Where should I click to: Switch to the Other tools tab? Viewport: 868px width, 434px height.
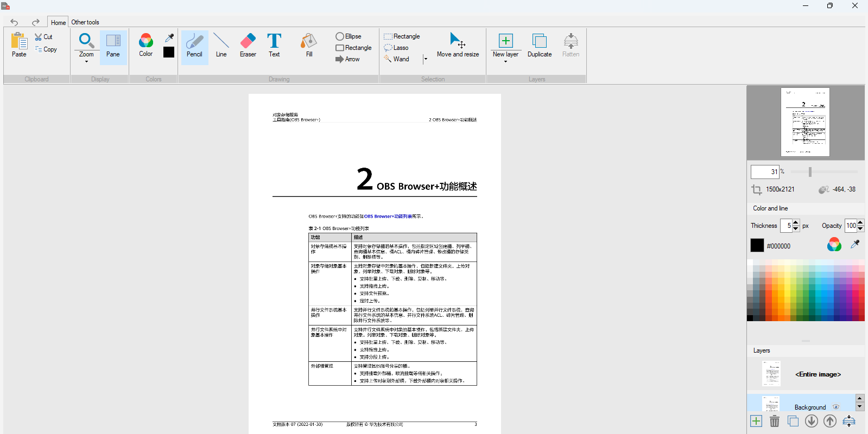(85, 22)
